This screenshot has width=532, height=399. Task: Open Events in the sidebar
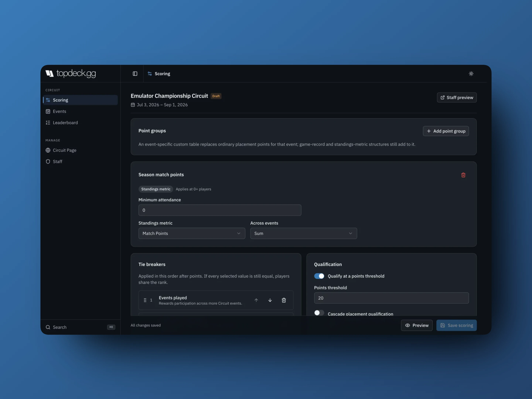click(x=80, y=111)
